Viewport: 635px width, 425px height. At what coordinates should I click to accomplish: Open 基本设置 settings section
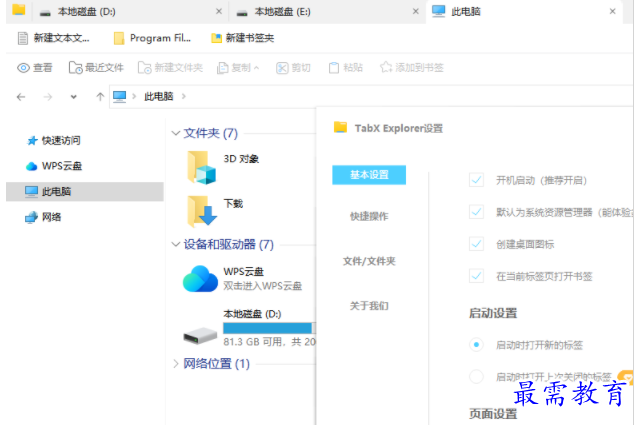[369, 175]
